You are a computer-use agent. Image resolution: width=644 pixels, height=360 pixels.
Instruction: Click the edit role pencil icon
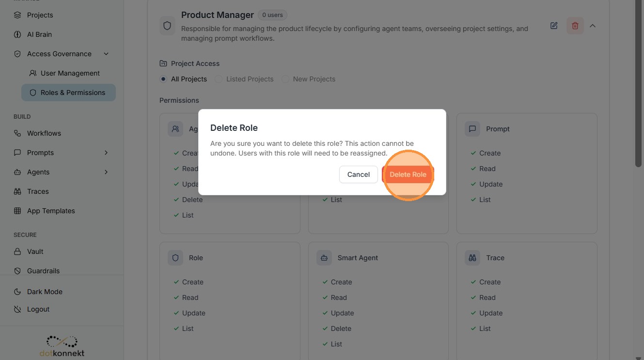click(x=554, y=26)
